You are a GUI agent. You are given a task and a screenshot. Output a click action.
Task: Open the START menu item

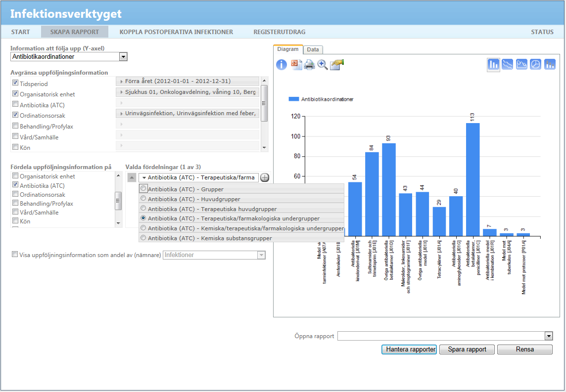point(21,32)
